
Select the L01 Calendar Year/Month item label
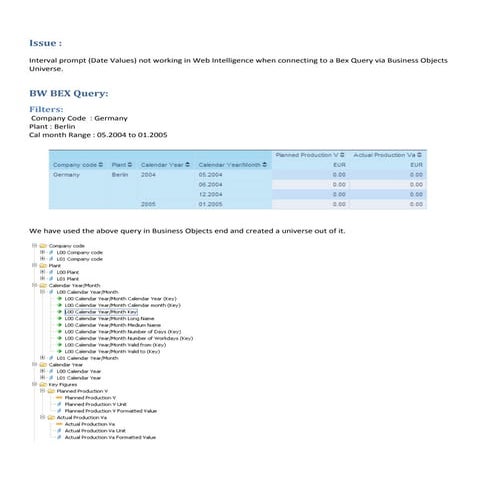(87, 358)
